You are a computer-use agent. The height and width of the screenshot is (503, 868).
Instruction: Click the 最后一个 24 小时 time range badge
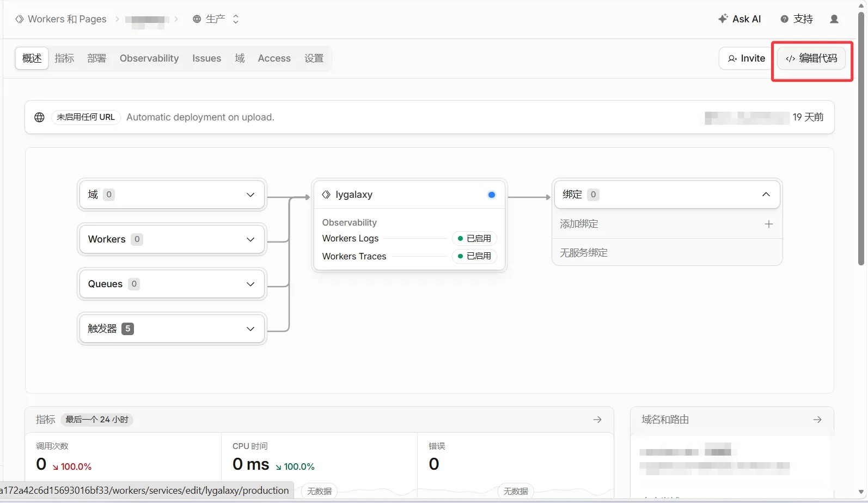click(x=97, y=420)
